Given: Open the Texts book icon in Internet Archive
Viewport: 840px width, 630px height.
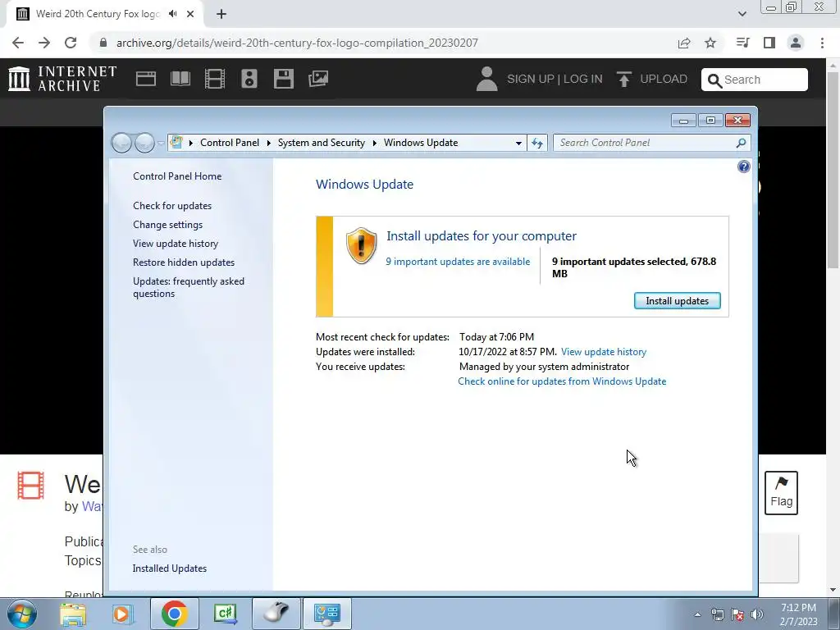Looking at the screenshot, I should [x=180, y=79].
